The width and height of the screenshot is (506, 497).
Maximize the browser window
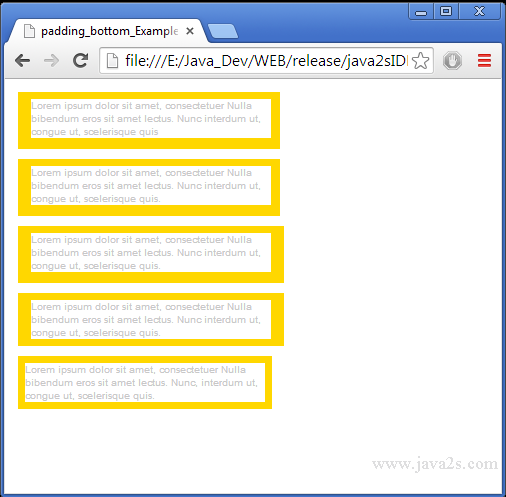[446, 12]
